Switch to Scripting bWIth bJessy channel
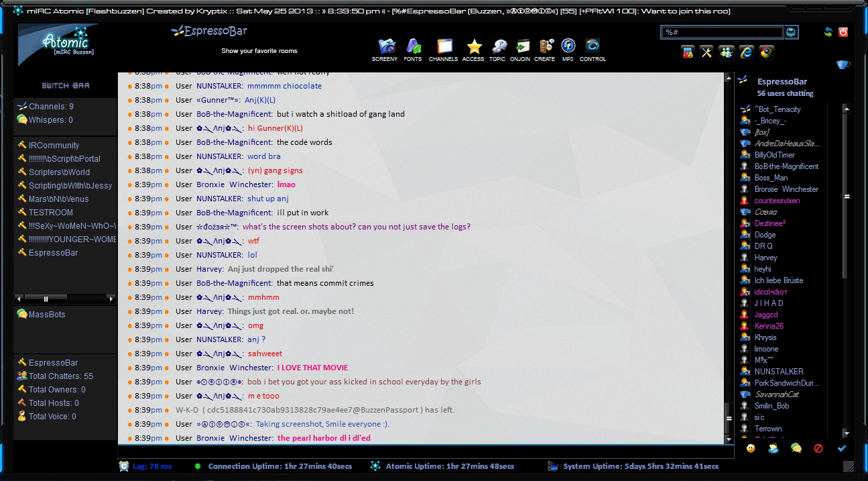The image size is (868, 481). [65, 186]
